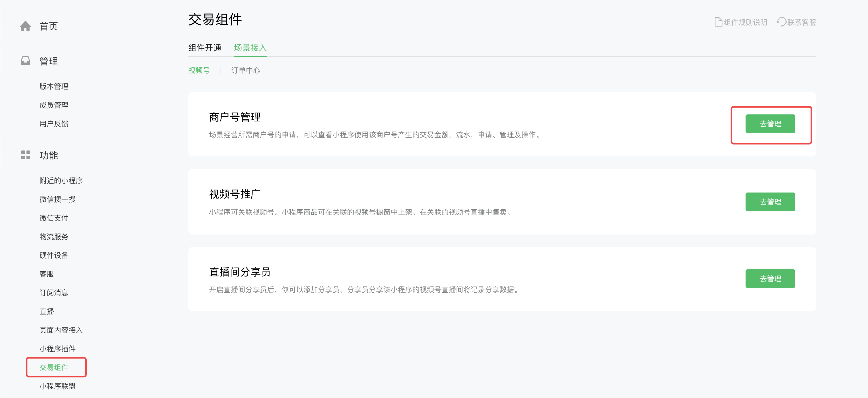Viewport: 868px width, 398px height.
Task: Click the 功能 grid icon
Action: 25,155
